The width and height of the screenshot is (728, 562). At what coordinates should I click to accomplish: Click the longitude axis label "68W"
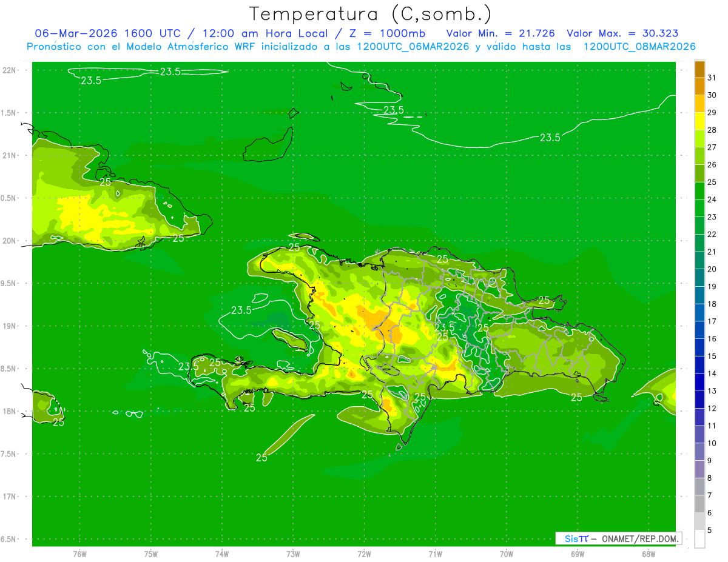point(649,554)
